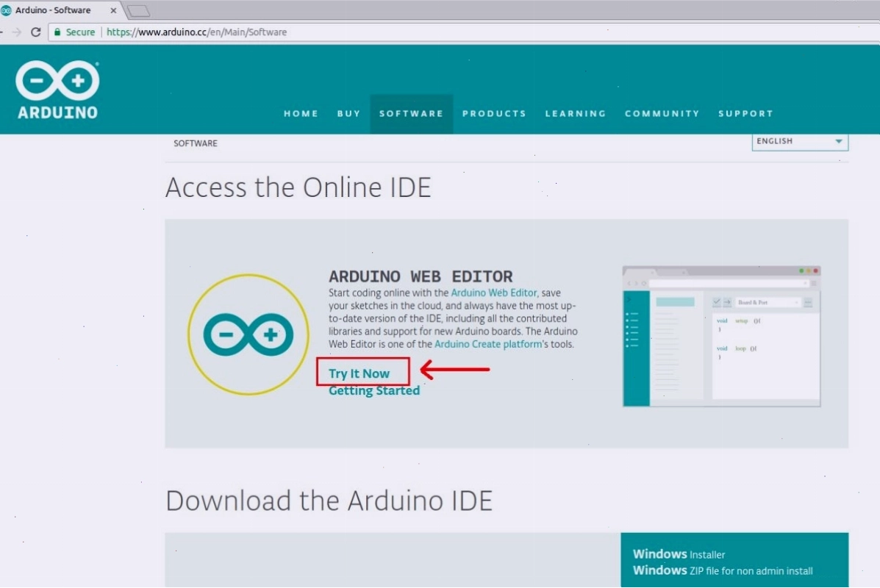880x588 pixels.
Task: Click the green Secure padlock icon
Action: click(57, 32)
